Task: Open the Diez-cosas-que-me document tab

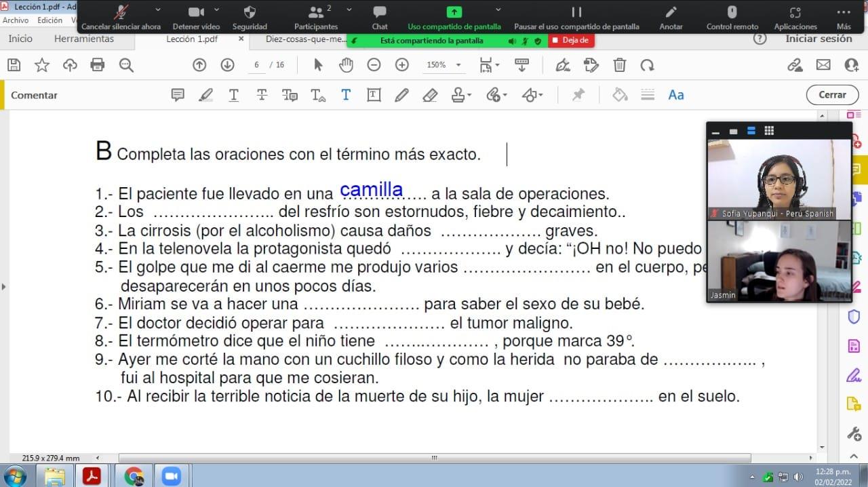Action: 305,39
